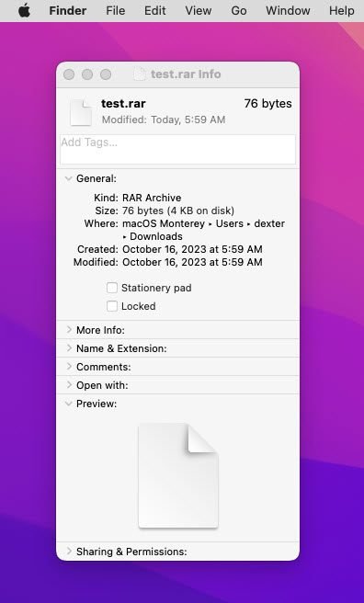This screenshot has height=603, width=364.
Task: Click the document proxy icon in title bar
Action: [x=140, y=74]
